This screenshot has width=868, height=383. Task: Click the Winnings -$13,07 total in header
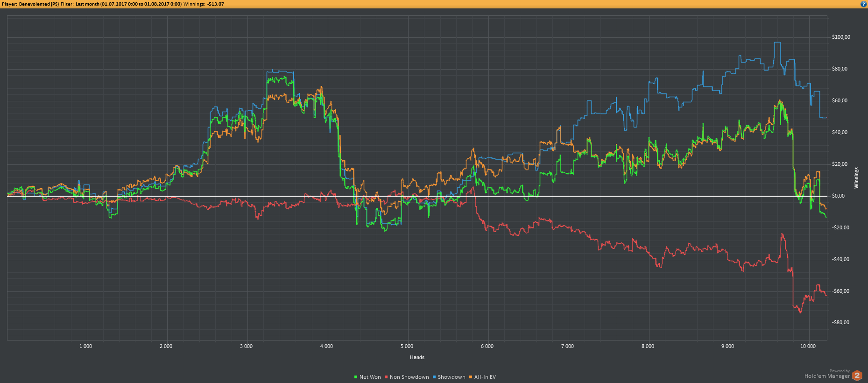click(204, 4)
